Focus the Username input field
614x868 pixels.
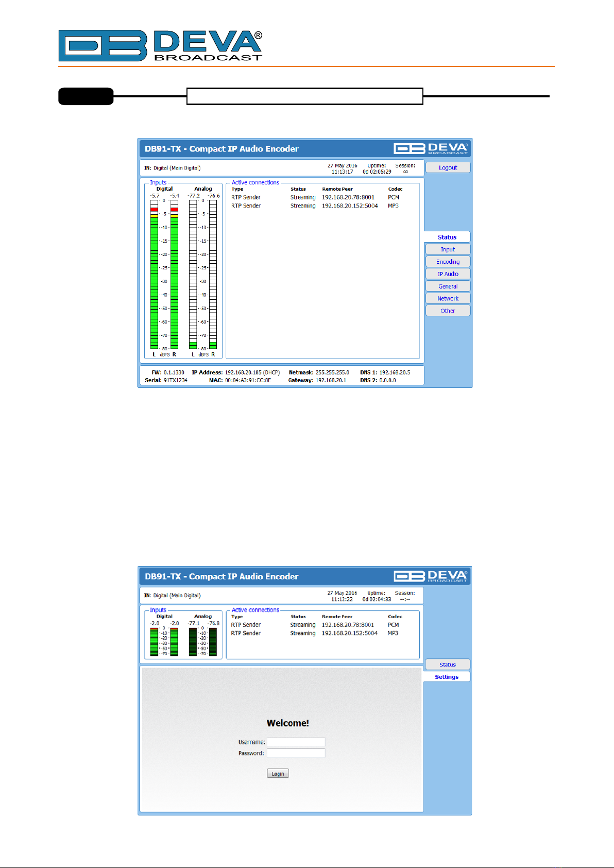(x=296, y=742)
